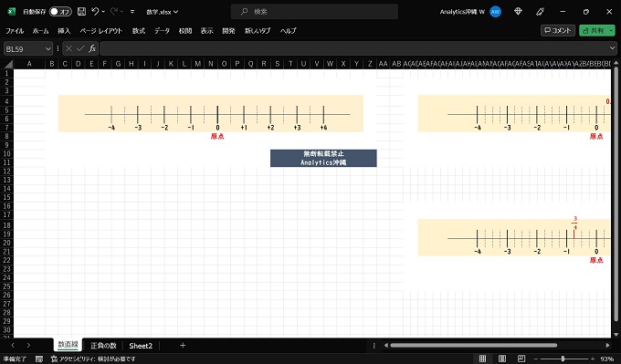
Task: Open the Undo history dropdown
Action: coord(103,12)
